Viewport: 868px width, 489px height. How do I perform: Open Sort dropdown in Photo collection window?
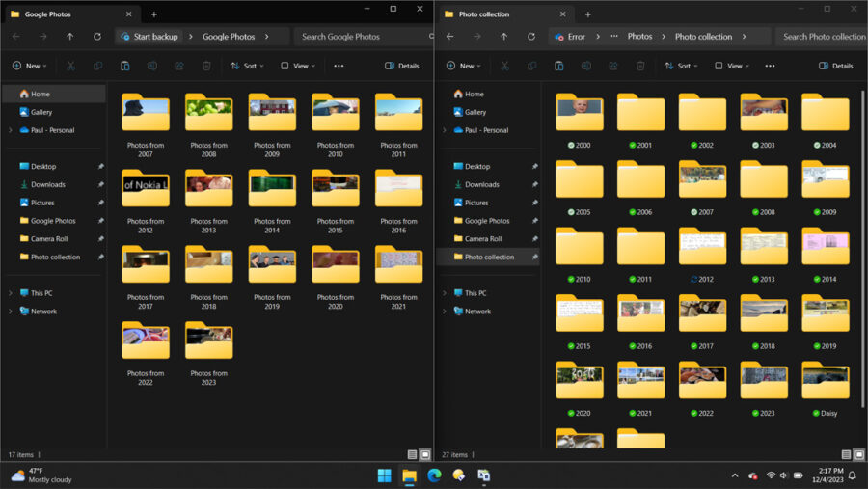click(x=681, y=66)
